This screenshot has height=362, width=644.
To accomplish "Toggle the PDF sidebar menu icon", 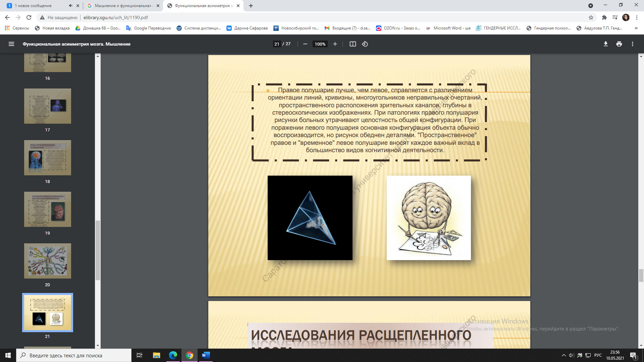I will pyautogui.click(x=11, y=44).
